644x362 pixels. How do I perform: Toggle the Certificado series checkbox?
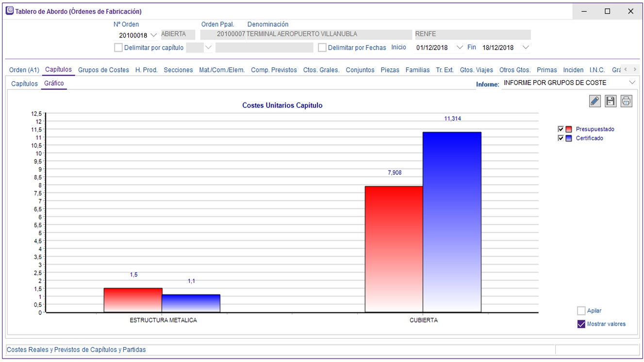(x=561, y=138)
